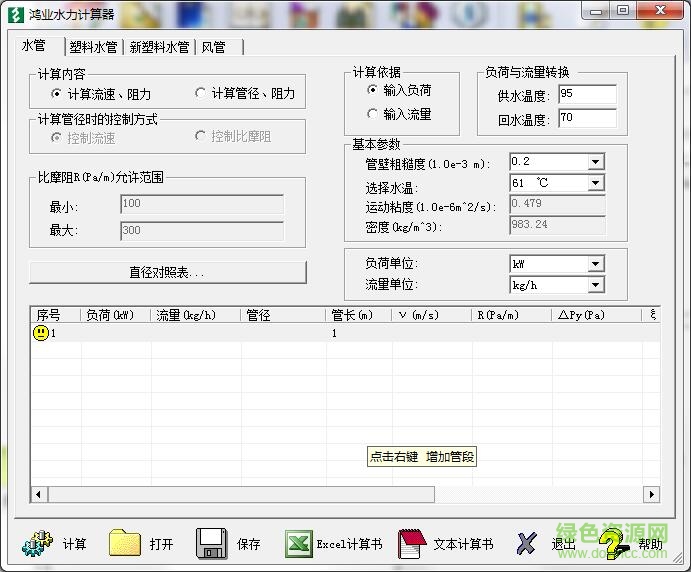Open file using the folder 打开 icon
The height and width of the screenshot is (572, 691).
pos(125,543)
